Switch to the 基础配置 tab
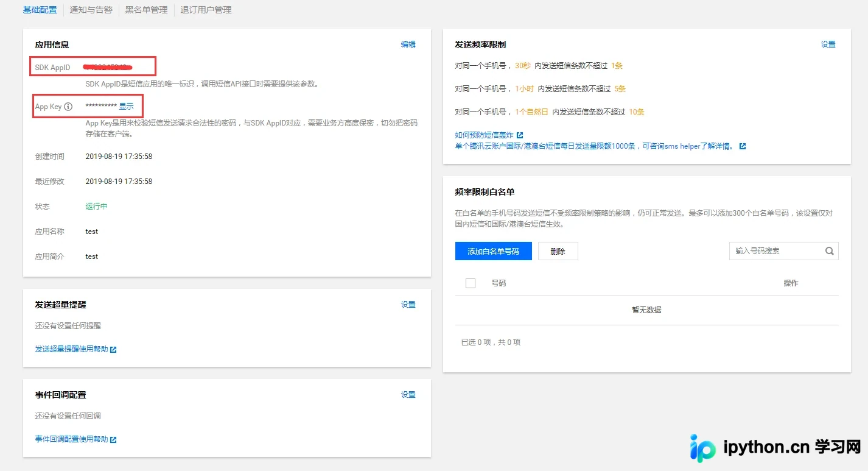Image resolution: width=868 pixels, height=471 pixels. [40, 10]
